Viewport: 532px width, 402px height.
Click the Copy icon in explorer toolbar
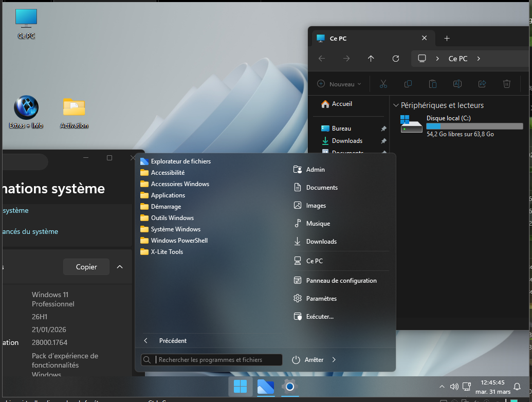408,84
